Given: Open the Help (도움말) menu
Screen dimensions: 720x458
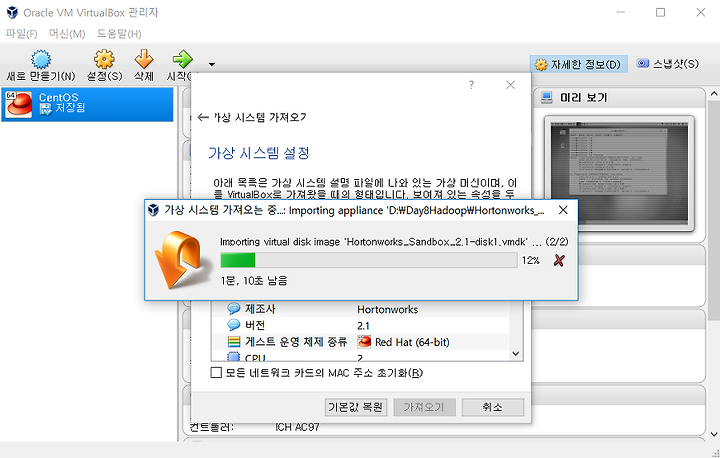Looking at the screenshot, I should tap(119, 34).
